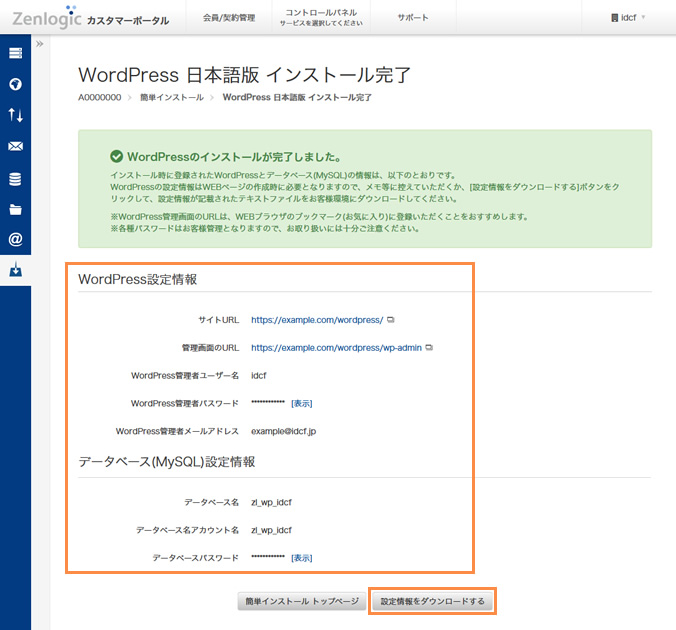The image size is (676, 630).
Task: Open サポート menu
Action: coord(413,18)
